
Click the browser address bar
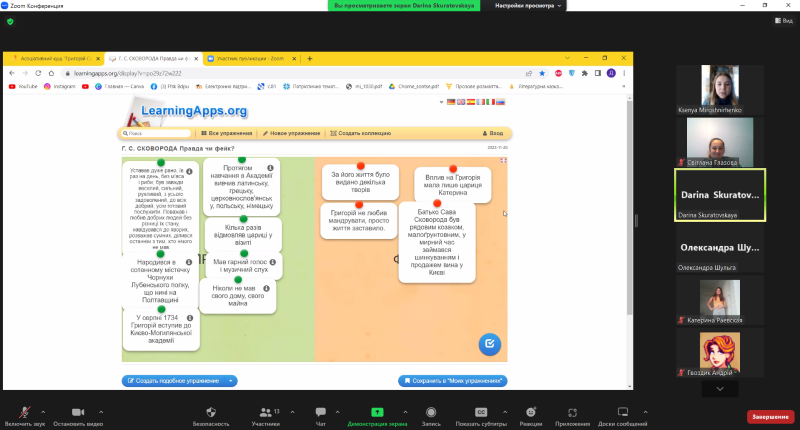point(296,73)
